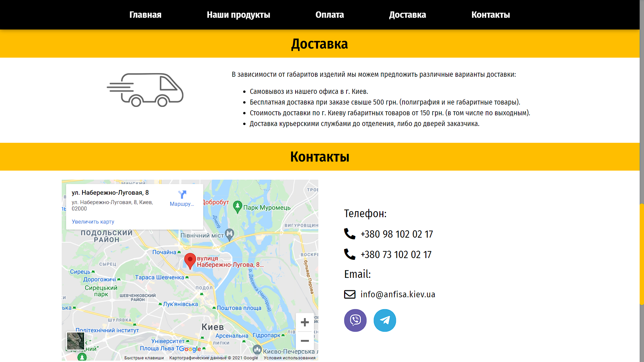Image resolution: width=644 pixels, height=362 pixels.
Task: Click Лук'янівська metro label
Action: pyautogui.click(x=180, y=304)
